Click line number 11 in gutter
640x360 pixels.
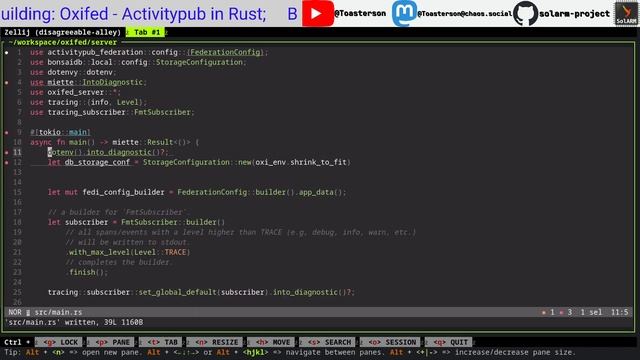coord(17,152)
